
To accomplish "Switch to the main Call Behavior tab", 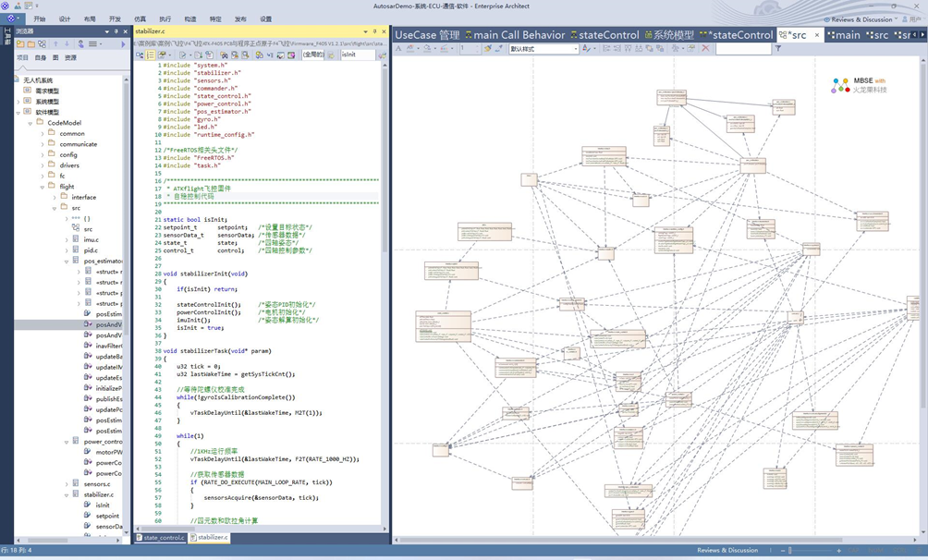I will (x=515, y=35).
